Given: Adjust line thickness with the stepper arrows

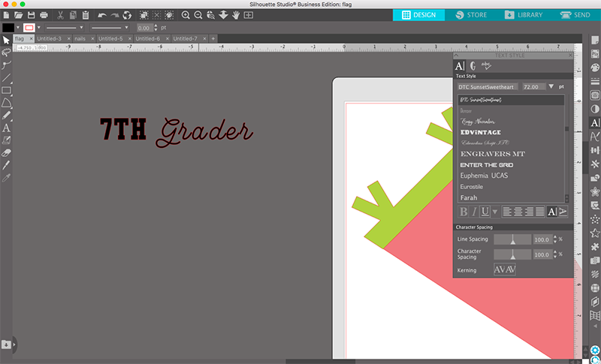Looking at the screenshot, I should [x=156, y=28].
